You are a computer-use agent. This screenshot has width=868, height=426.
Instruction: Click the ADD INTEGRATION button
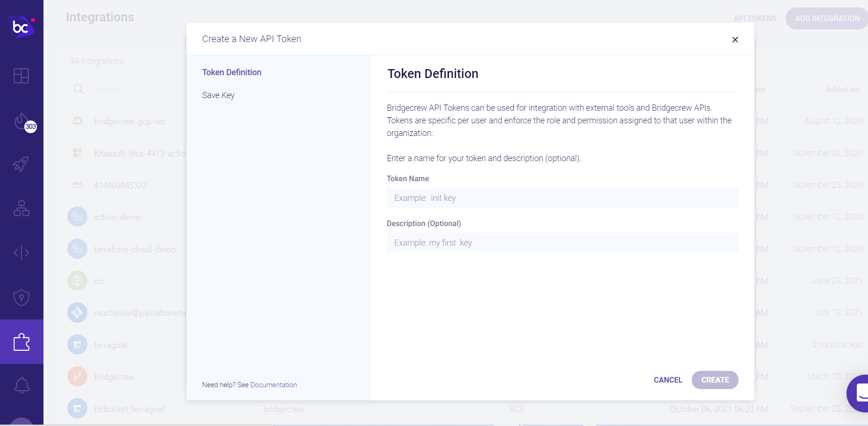point(827,19)
